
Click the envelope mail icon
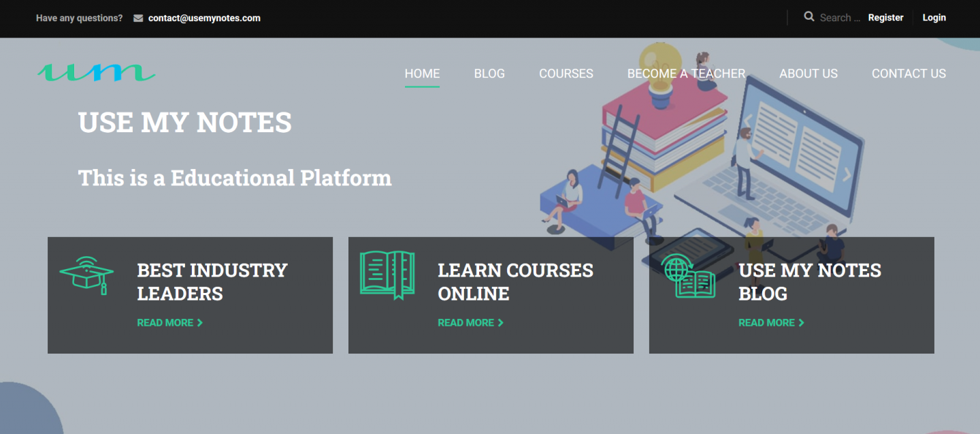click(x=138, y=18)
